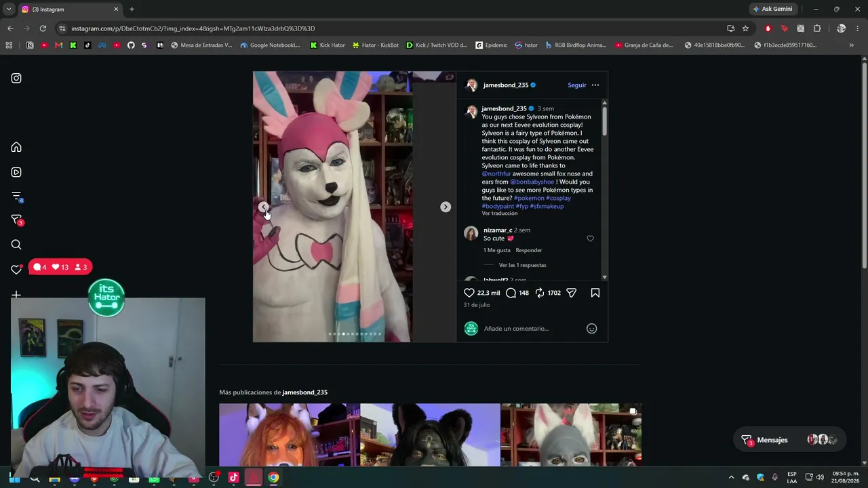Viewport: 868px width, 488px height.
Task: Open the #cosplay hashtag
Action: coord(559,198)
